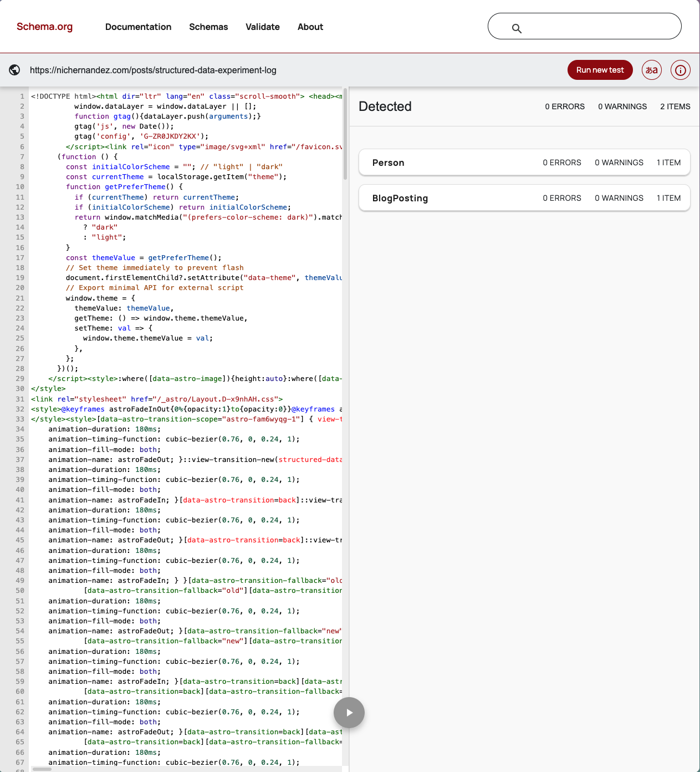Open the Documentation menu item
The width and height of the screenshot is (700, 772).
[x=138, y=27]
